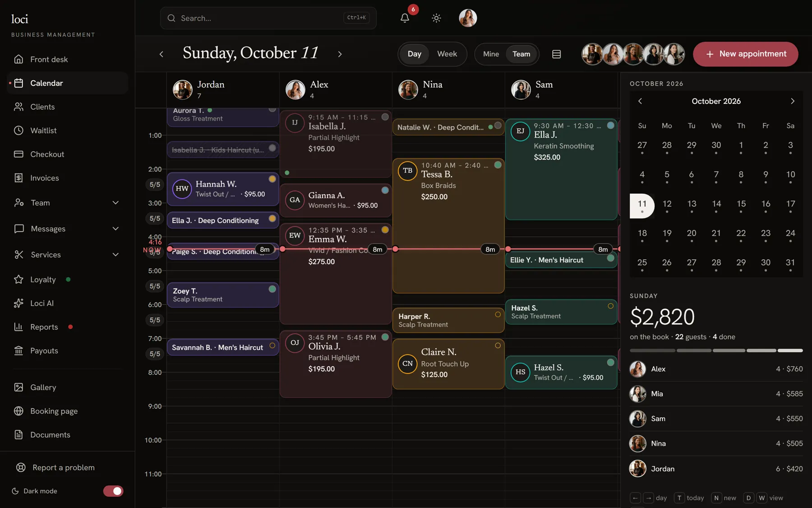
Task: Toggle Dark mode switch
Action: (x=113, y=491)
